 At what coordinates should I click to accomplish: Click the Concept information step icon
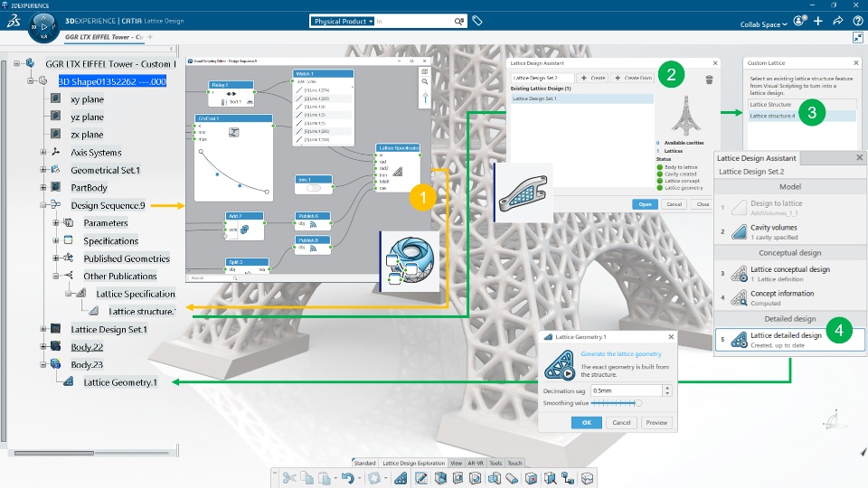[x=739, y=297]
